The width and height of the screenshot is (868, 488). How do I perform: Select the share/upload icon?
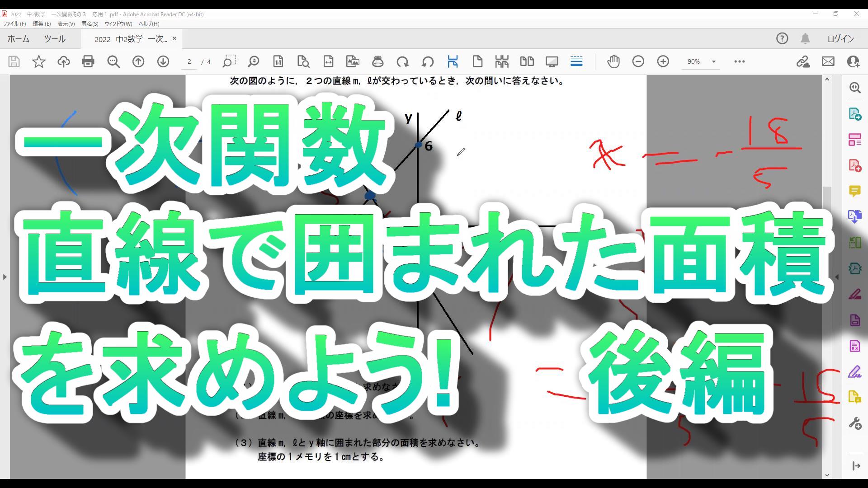click(x=63, y=61)
